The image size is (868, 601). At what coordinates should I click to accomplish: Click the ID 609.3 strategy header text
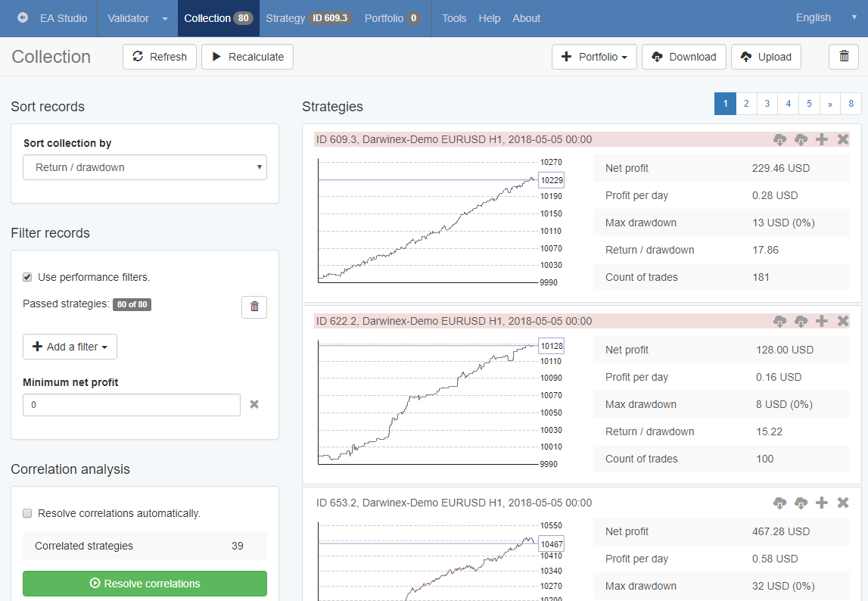[454, 139]
